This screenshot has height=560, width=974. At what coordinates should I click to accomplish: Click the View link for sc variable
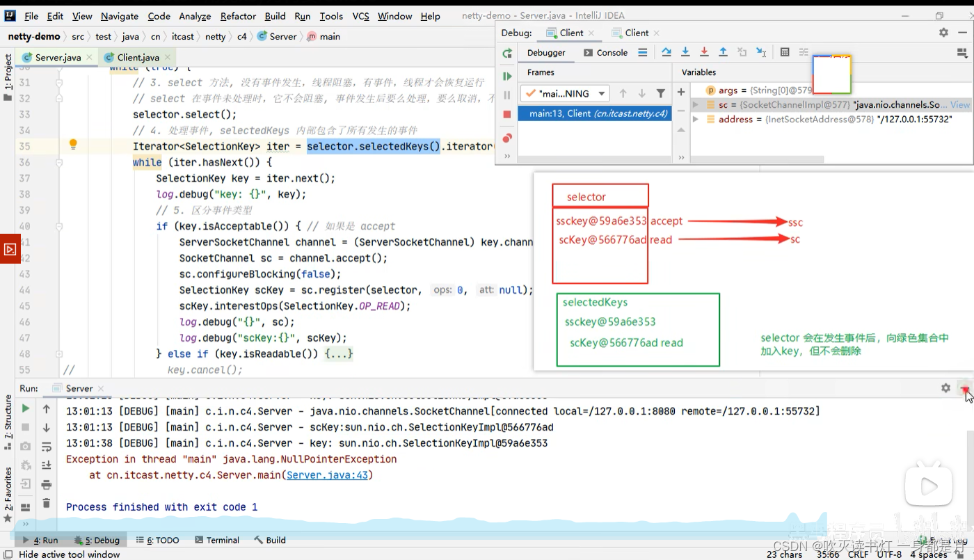(959, 104)
